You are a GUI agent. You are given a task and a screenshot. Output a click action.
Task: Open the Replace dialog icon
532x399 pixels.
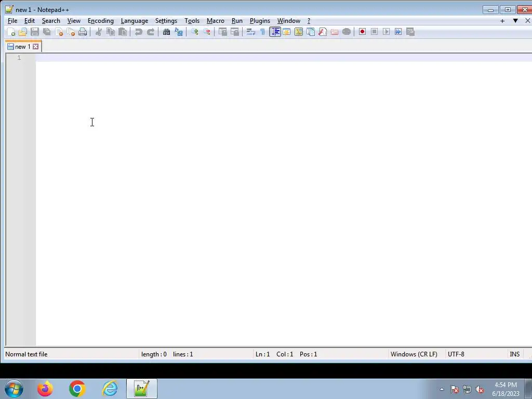click(179, 32)
